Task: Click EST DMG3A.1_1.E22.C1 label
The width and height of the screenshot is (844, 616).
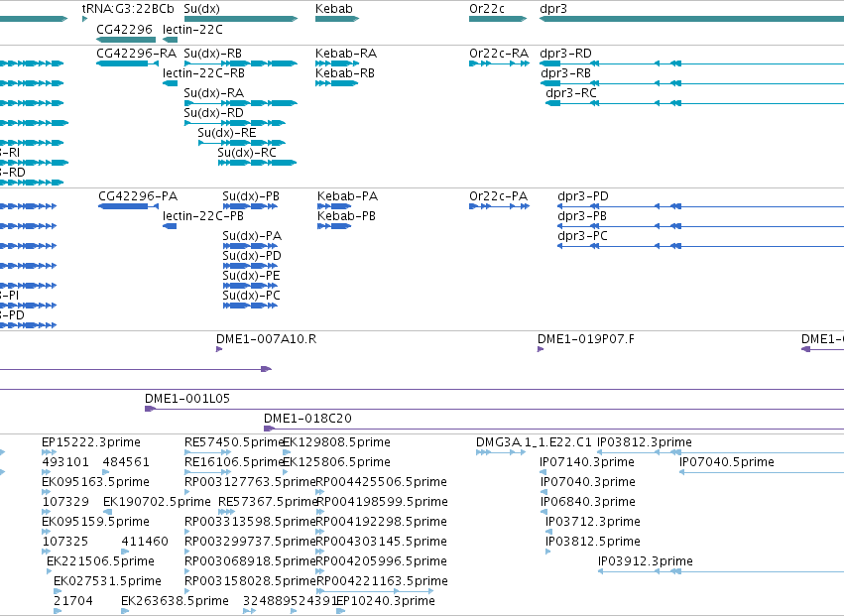Action: coord(534,442)
